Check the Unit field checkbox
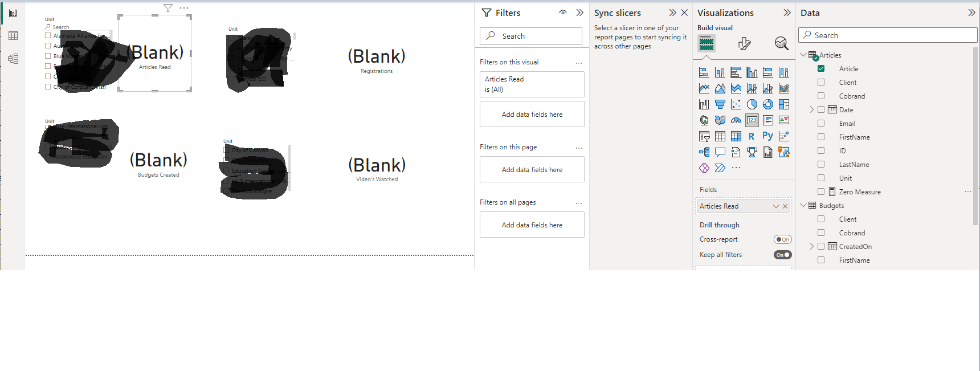980x371 pixels. (x=821, y=178)
